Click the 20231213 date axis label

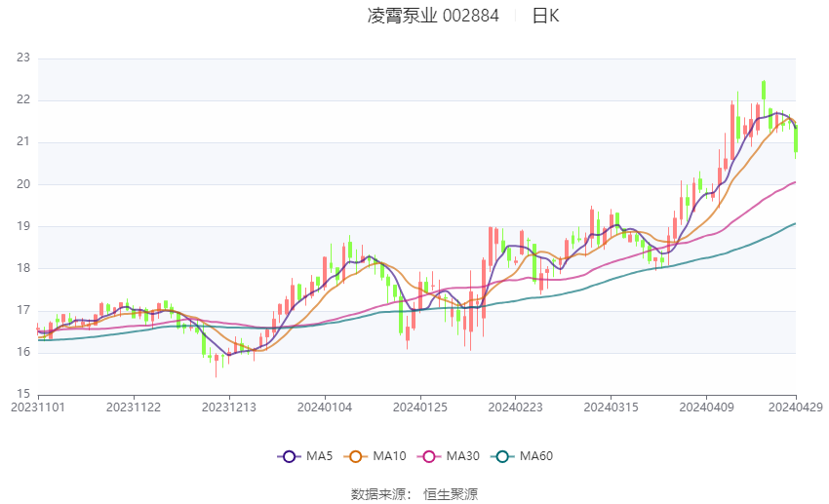point(229,407)
